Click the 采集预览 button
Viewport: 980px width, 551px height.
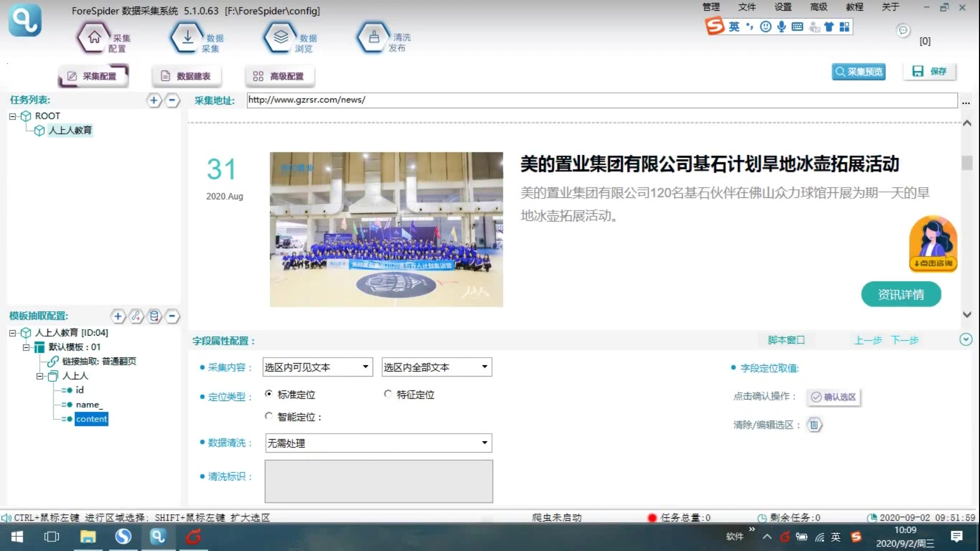[x=859, y=71]
